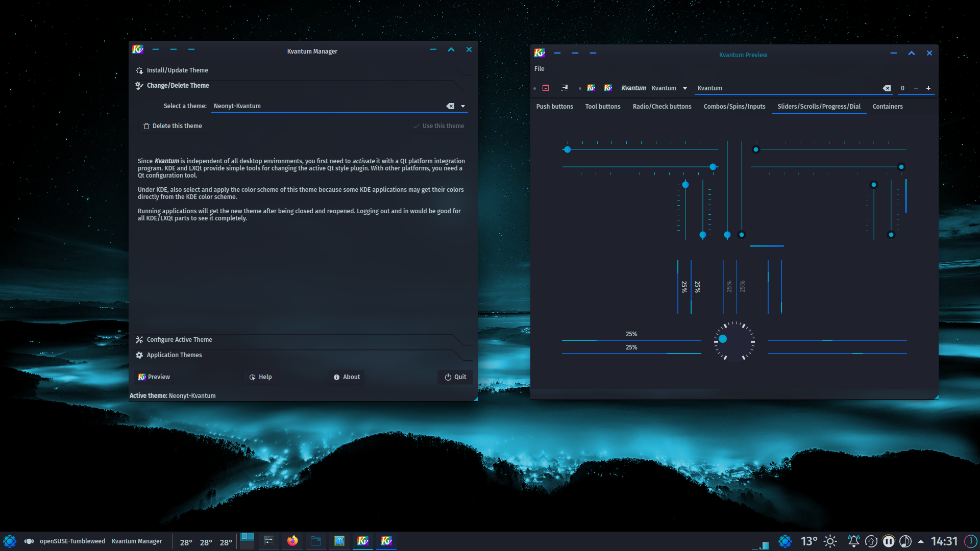Switch to Kvantum Manager taskbar entry
The width and height of the screenshot is (980, 551).
[x=363, y=541]
